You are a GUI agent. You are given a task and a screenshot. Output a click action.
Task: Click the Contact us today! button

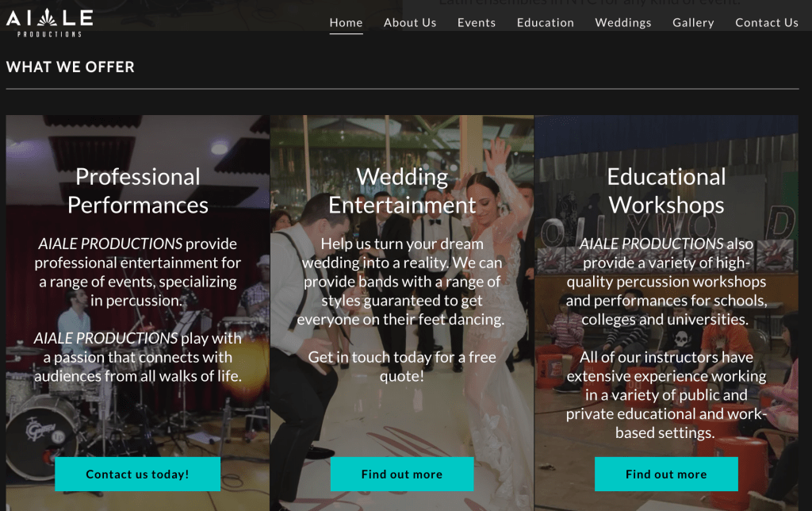tap(138, 474)
